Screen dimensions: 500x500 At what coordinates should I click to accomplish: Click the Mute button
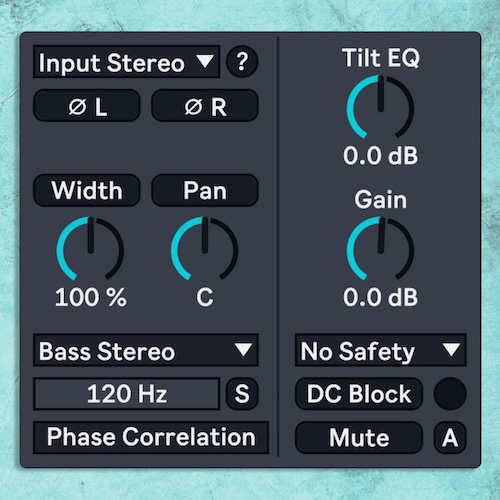pos(359,437)
